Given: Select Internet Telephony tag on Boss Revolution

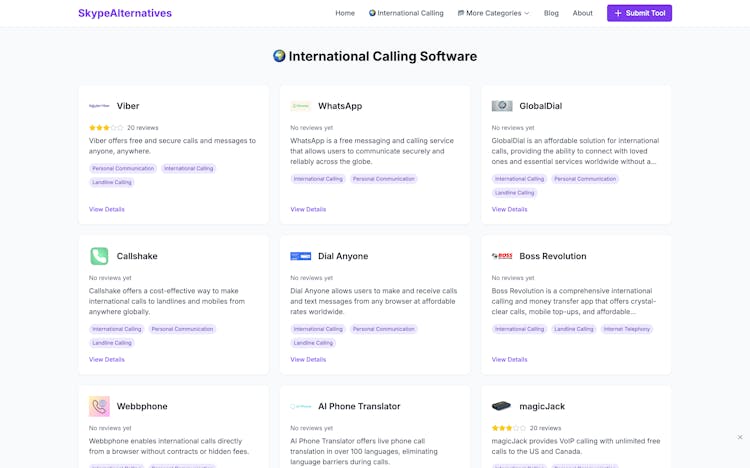Looking at the screenshot, I should tap(627, 329).
